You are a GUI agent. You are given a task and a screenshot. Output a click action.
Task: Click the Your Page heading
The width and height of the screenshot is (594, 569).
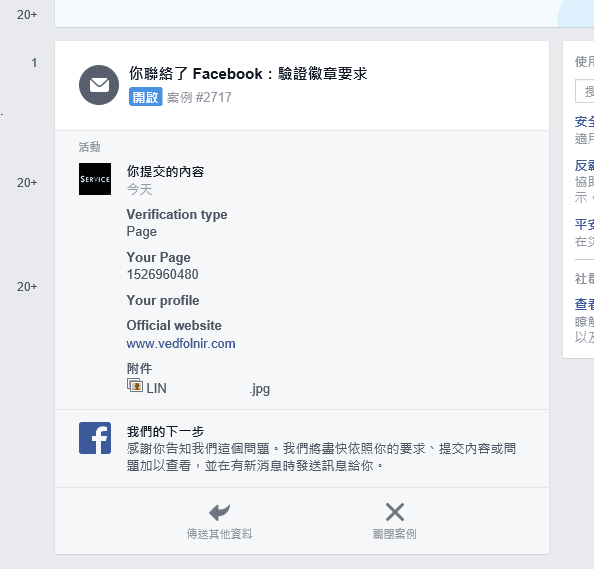158,258
